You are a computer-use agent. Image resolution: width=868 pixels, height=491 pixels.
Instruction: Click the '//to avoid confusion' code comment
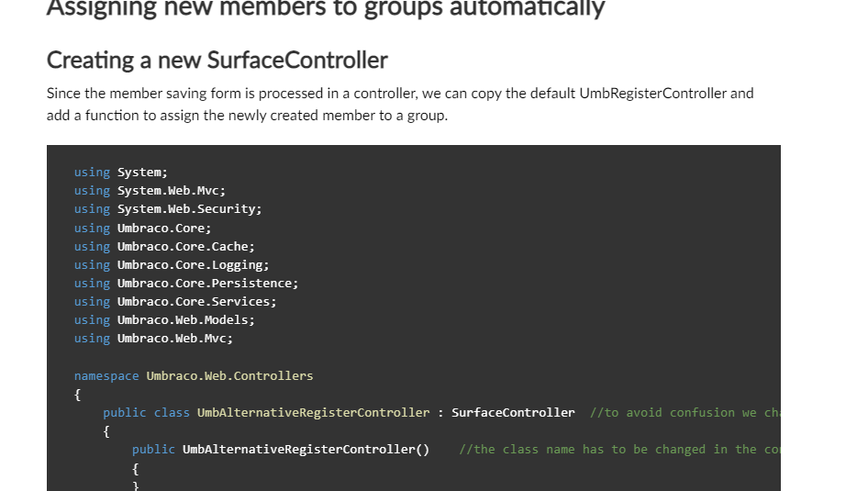point(684,412)
